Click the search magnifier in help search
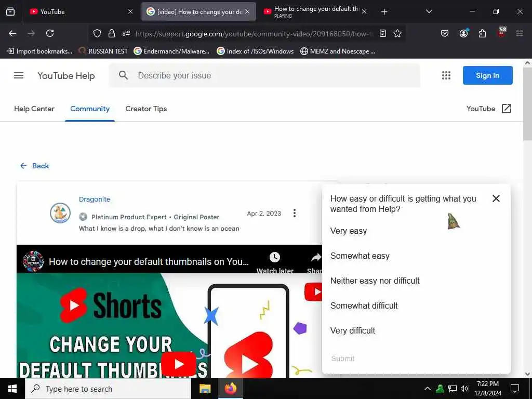The image size is (532, 399). click(124, 75)
